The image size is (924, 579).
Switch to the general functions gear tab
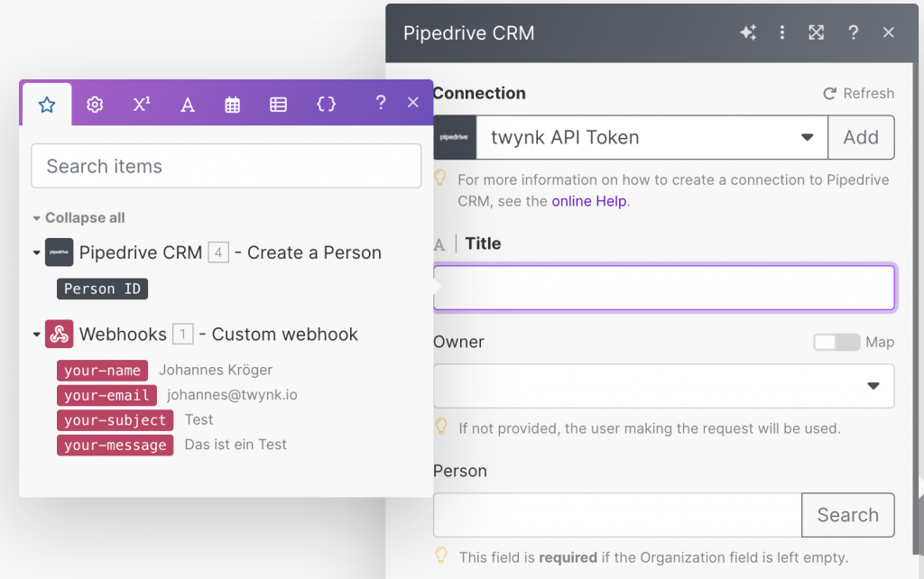(x=95, y=105)
